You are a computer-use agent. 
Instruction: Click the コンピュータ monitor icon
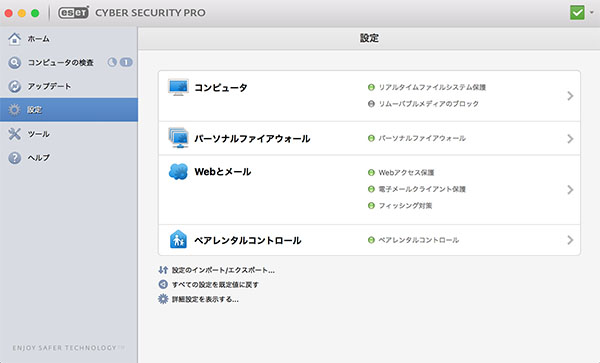click(178, 88)
